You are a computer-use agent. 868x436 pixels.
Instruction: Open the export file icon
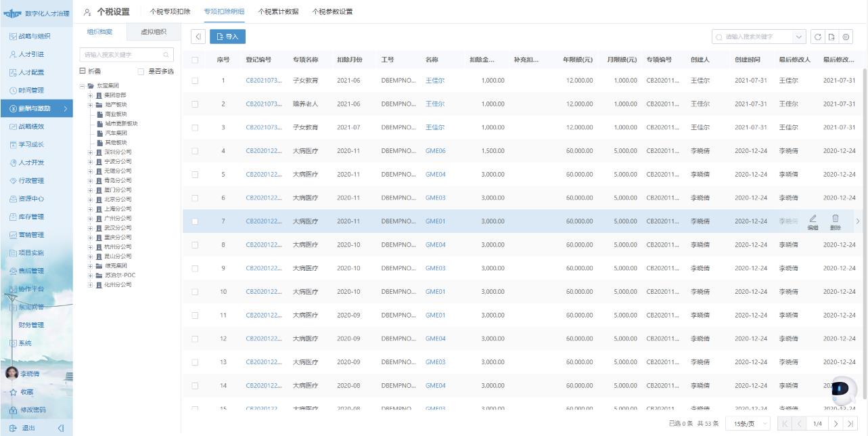[x=831, y=37]
